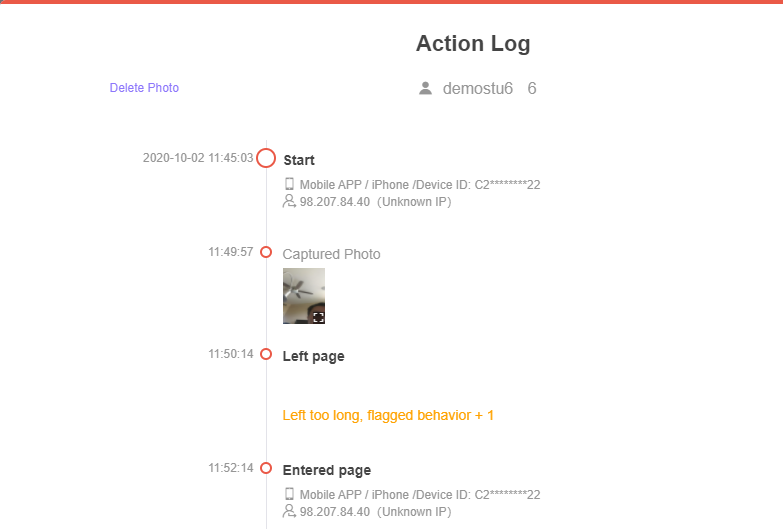Image resolution: width=783 pixels, height=529 pixels.
Task: Click the user profile icon beside demostu6
Action: coord(425,88)
